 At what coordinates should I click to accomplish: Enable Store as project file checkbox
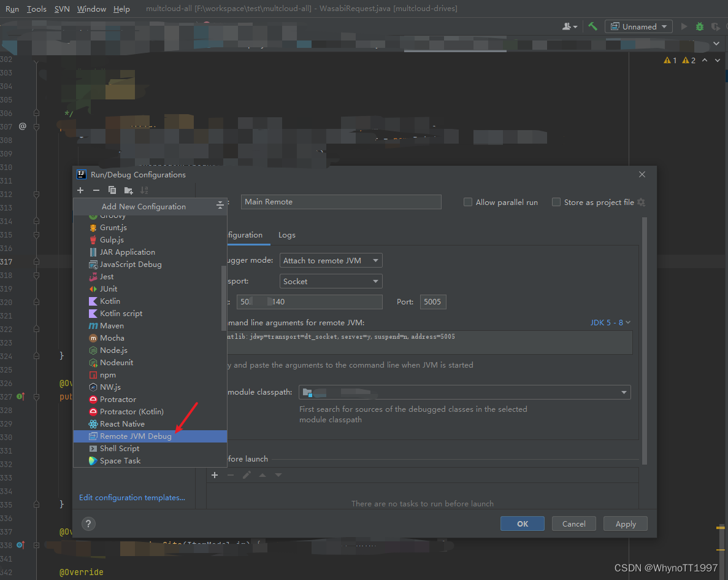(556, 202)
